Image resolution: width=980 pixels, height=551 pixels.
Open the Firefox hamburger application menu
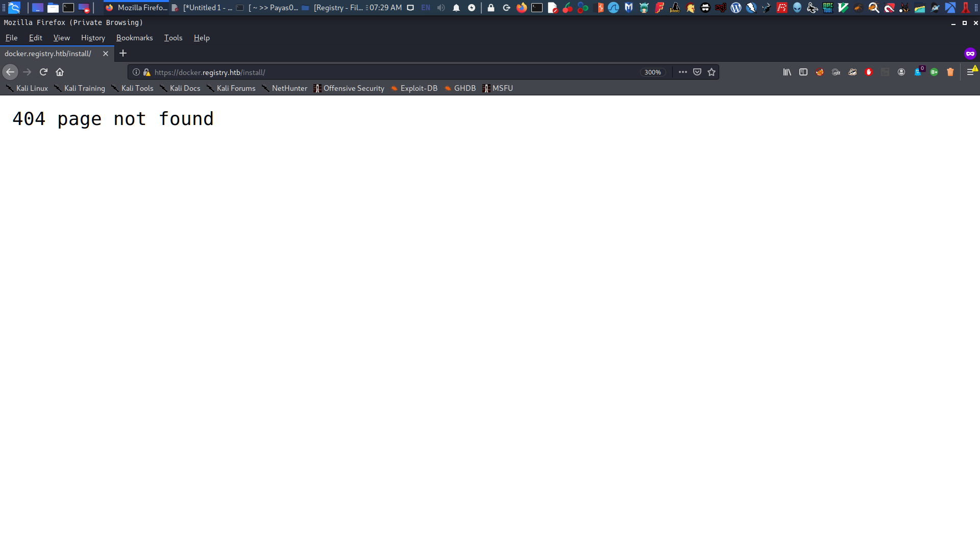pyautogui.click(x=971, y=72)
